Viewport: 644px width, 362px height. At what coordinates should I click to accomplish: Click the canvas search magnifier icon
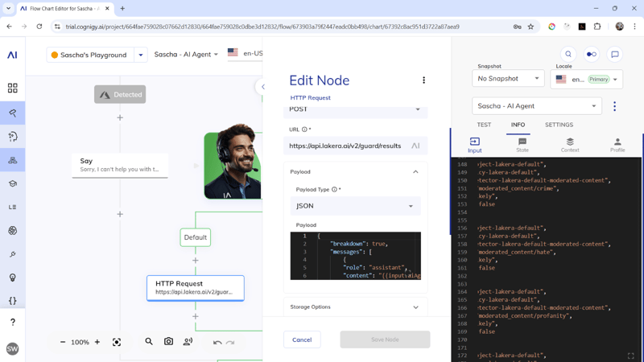(x=149, y=342)
